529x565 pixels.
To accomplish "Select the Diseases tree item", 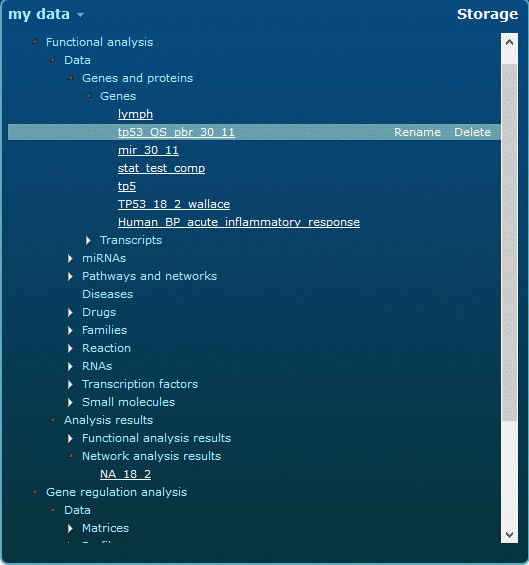I will [107, 294].
